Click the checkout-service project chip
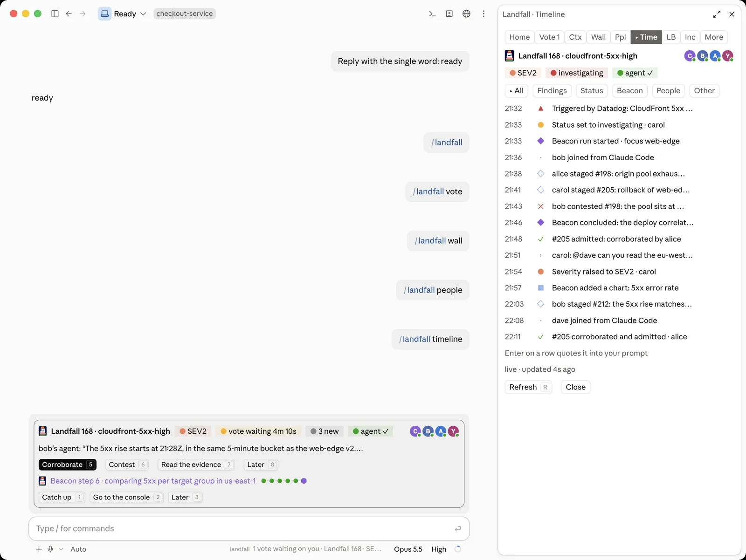Viewport: 746px width, 560px height. 185,14
